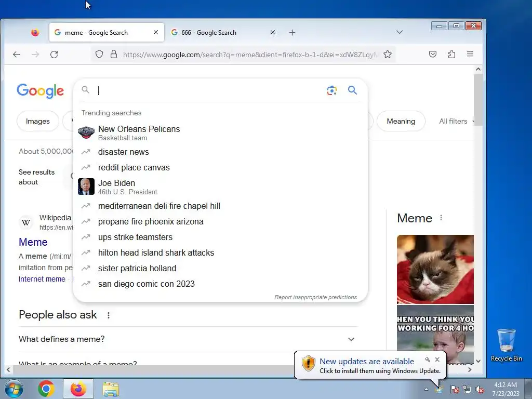View site info via padlock icon
532x399 pixels.
[x=114, y=54]
